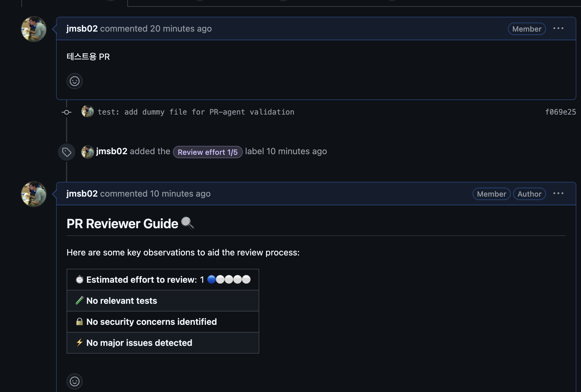Open the dummy file test commit message
581x392 pixels.
click(196, 112)
